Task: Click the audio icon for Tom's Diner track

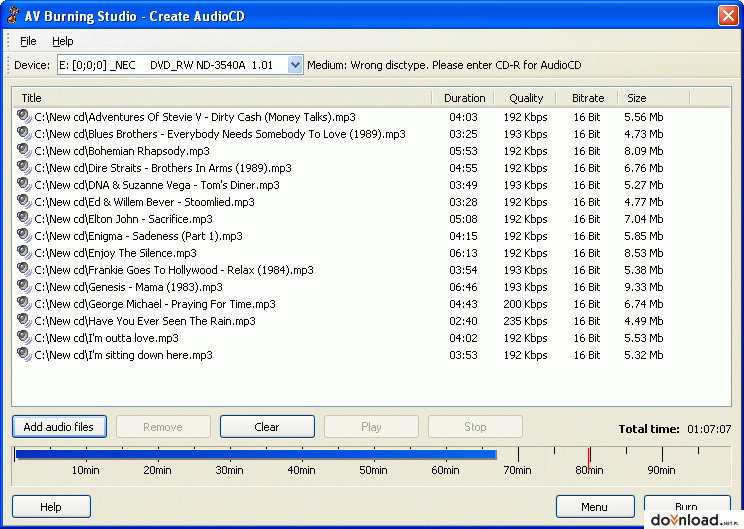Action: point(23,185)
